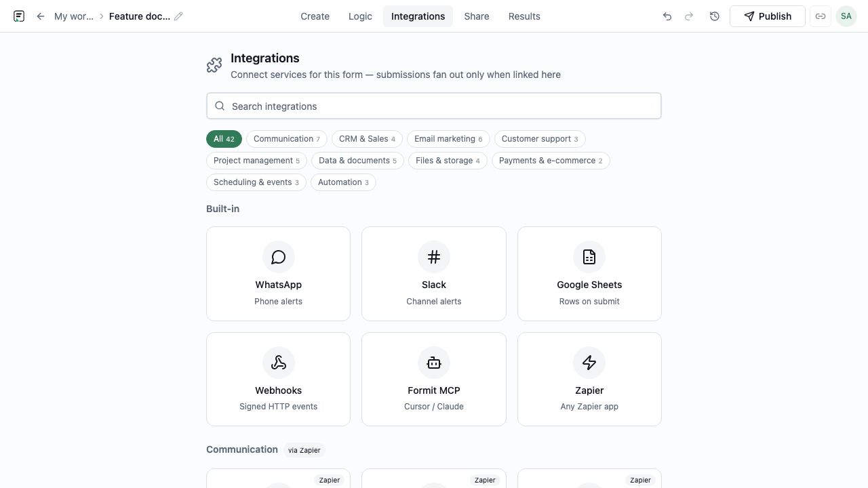Click the Formit MCP robot icon
Viewport: 868px width, 488px height.
coord(434,363)
